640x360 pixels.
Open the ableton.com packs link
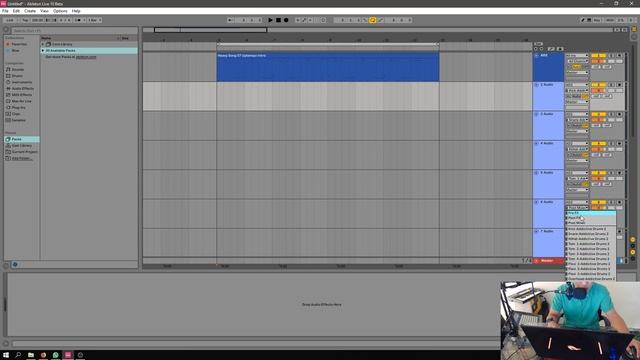tap(86, 57)
